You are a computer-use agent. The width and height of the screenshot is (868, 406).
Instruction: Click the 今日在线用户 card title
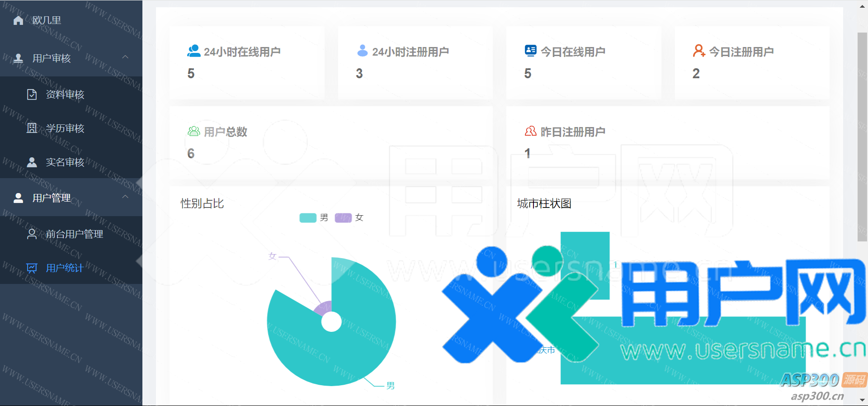tap(573, 52)
